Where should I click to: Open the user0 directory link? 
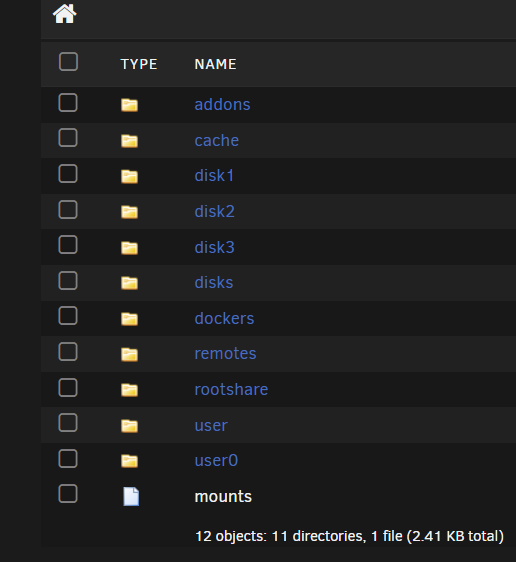click(x=216, y=461)
